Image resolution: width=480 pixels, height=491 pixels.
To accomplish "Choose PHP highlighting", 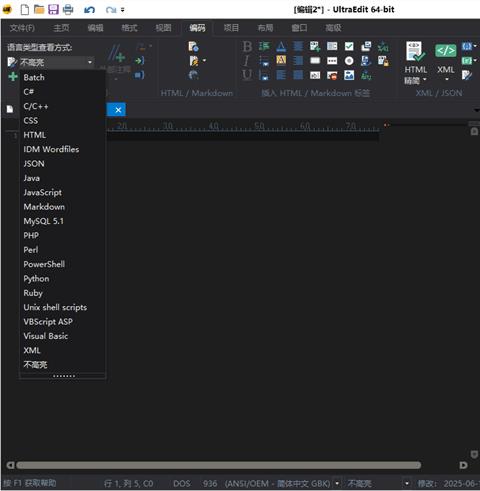I will pos(63,235).
